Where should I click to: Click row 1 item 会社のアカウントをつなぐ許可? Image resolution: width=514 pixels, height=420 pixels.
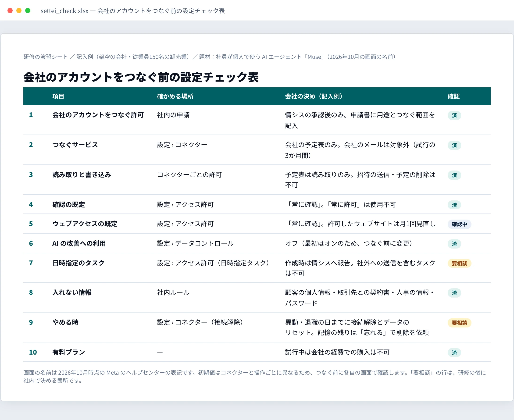[98, 115]
